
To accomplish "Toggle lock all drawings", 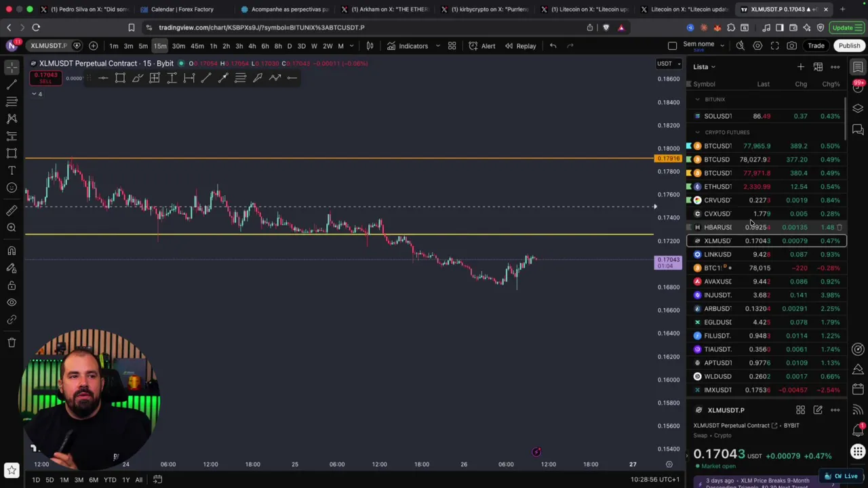I will 12,285.
